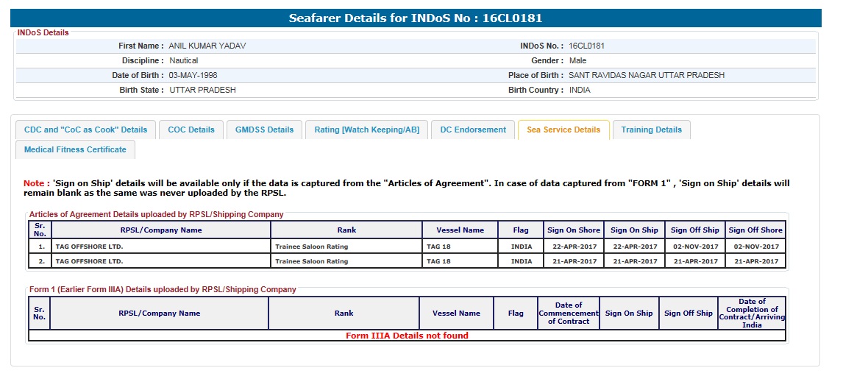Click the Sign On Shore column header
Image resolution: width=868 pixels, height=379 pixels.
tap(573, 230)
